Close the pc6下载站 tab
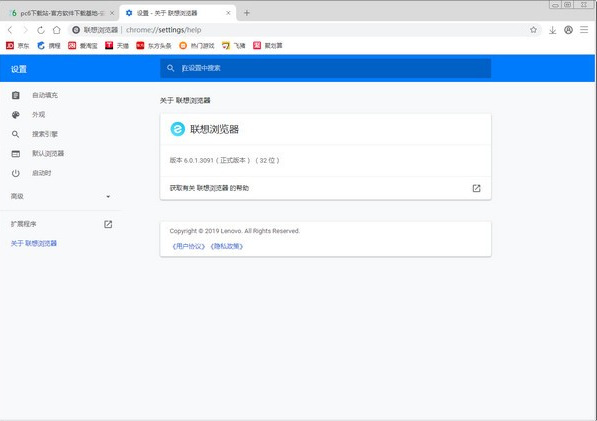Image resolution: width=597 pixels, height=421 pixels. (x=112, y=13)
